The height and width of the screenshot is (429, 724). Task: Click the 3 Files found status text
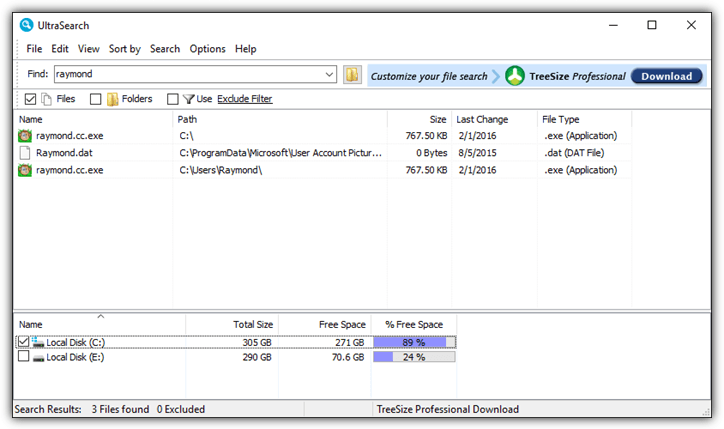pos(120,410)
